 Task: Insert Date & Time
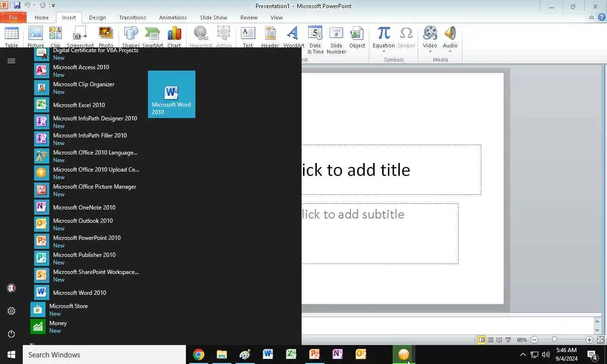click(x=315, y=40)
